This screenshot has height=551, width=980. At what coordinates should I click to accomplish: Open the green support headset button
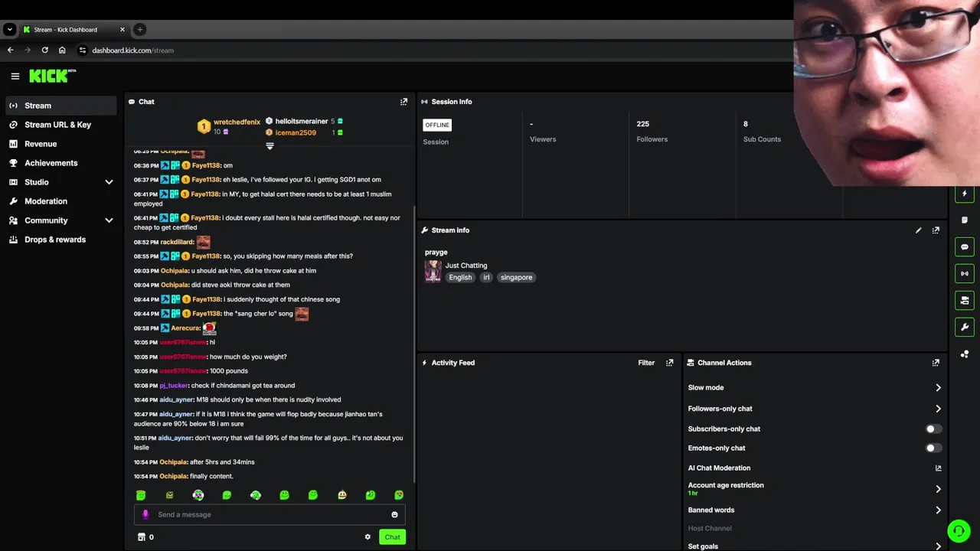tap(959, 530)
